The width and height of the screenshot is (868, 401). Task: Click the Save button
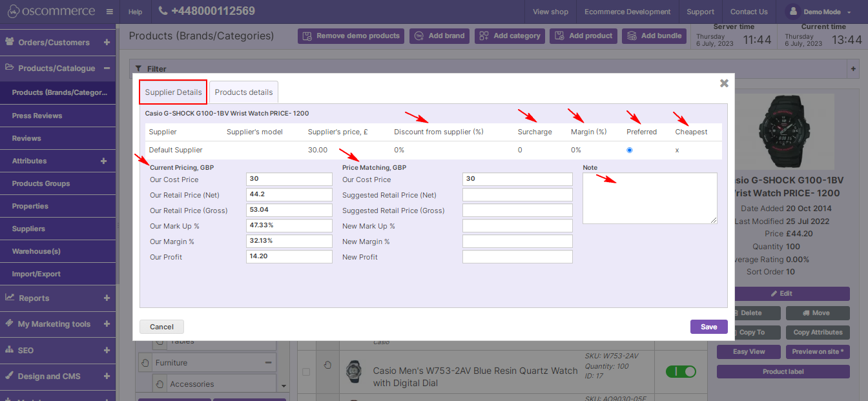(708, 327)
